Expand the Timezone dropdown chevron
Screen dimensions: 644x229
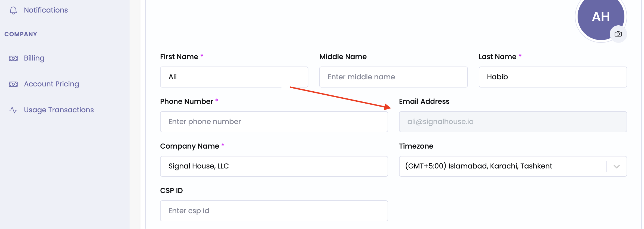tap(617, 166)
